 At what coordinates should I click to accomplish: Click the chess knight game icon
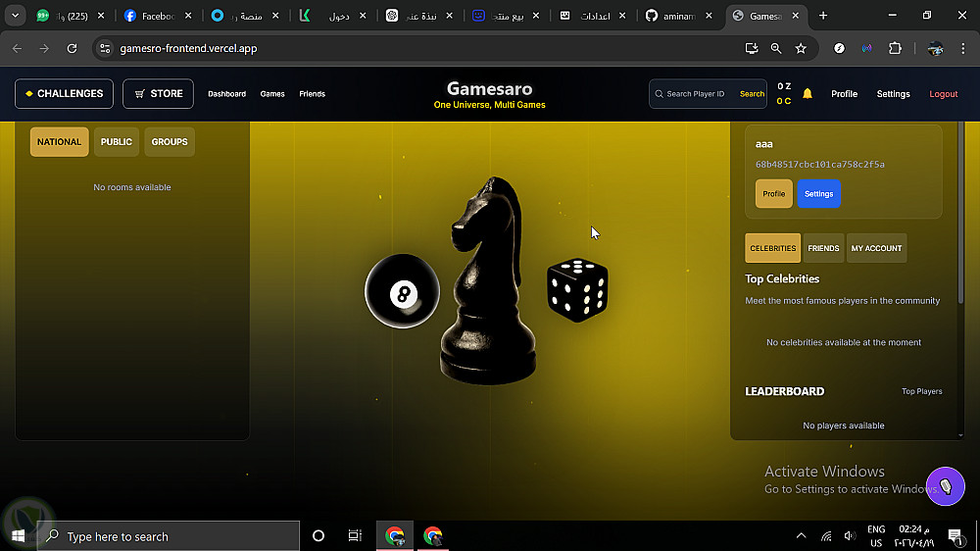(x=487, y=280)
